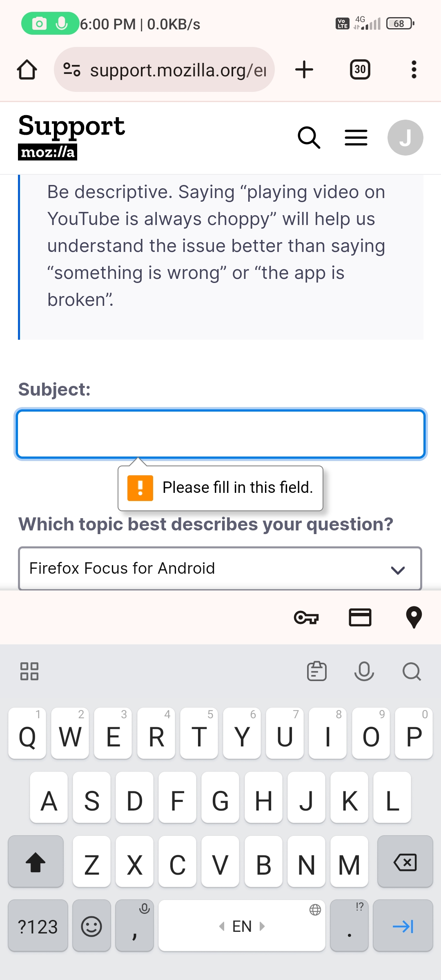The image size is (441, 980).
Task: Start voice input with keyboard microphone
Action: [x=364, y=671]
